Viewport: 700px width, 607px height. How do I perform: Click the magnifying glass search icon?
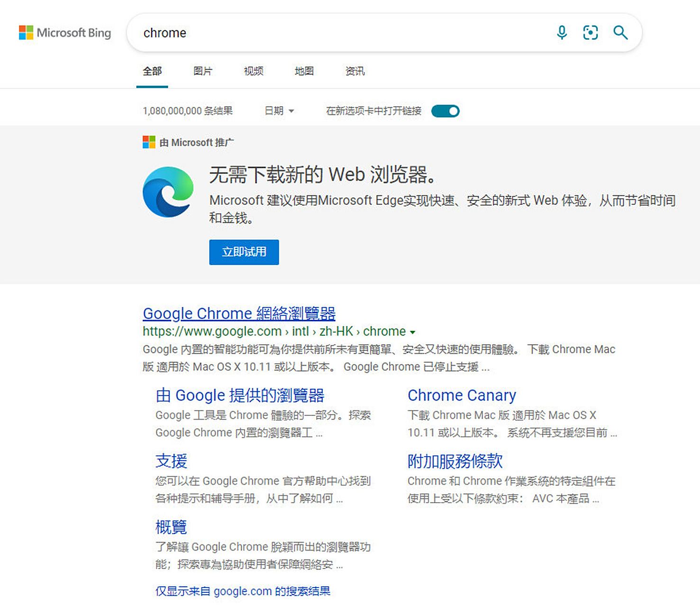[x=620, y=32]
